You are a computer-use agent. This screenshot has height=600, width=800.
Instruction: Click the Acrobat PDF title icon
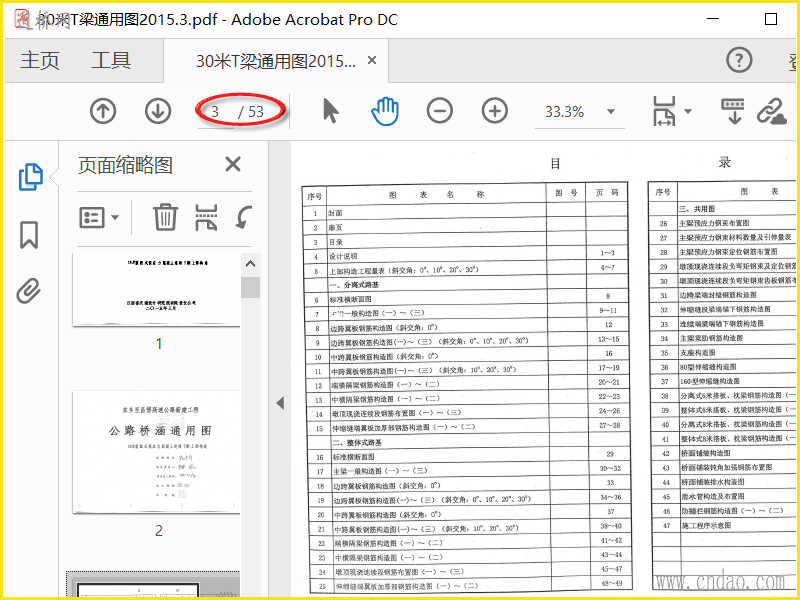coord(22,19)
